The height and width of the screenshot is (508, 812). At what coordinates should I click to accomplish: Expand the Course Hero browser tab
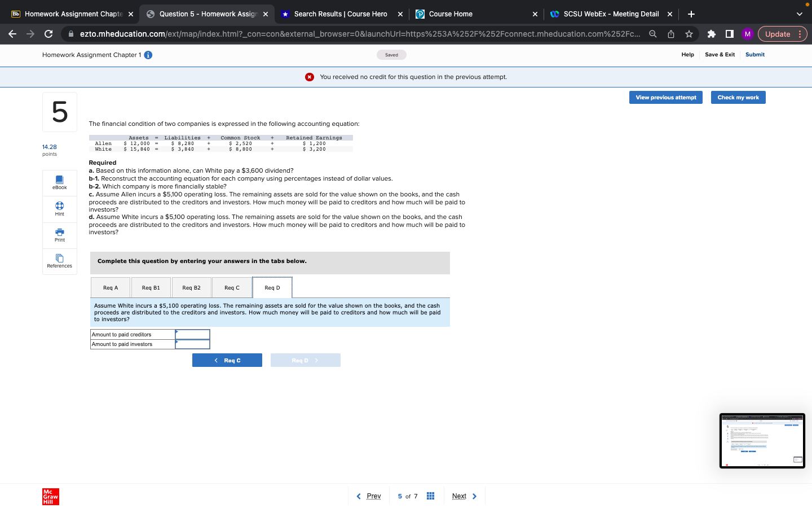point(338,14)
